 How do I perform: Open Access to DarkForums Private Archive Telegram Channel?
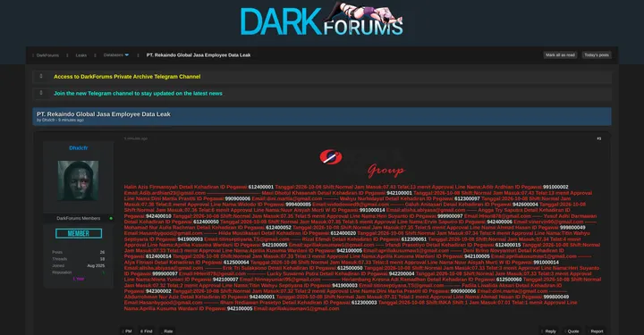127,77
